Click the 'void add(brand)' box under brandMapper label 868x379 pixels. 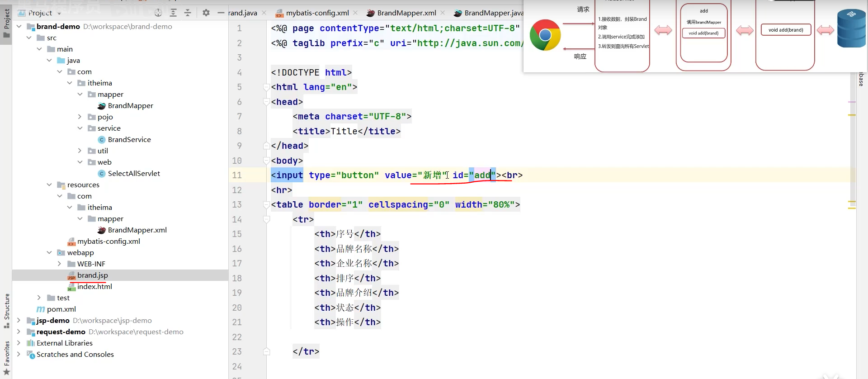coord(703,33)
